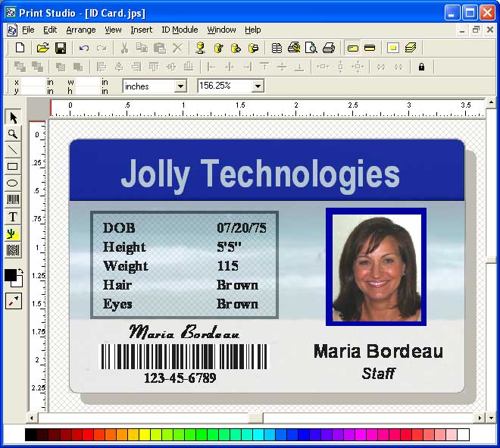Select the text tool
500x448 pixels.
13,217
